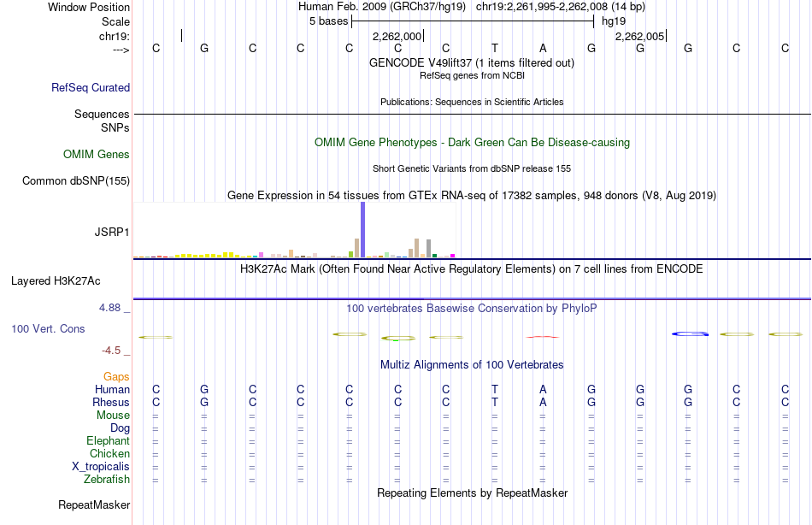Image resolution: width=812 pixels, height=525 pixels.
Task: Open '100 vertebrates Basewise Conservation by PhyloP' title
Action: tap(472, 309)
